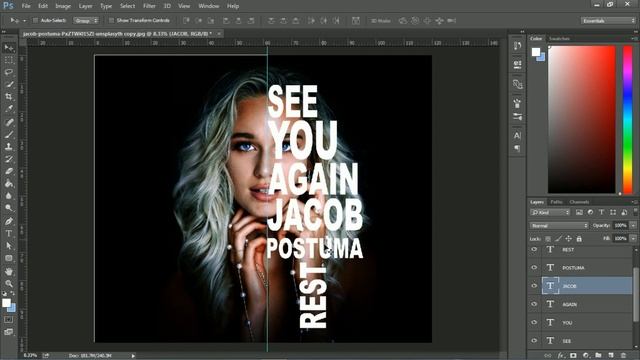Select the POSTUMA text layer

coord(587,267)
